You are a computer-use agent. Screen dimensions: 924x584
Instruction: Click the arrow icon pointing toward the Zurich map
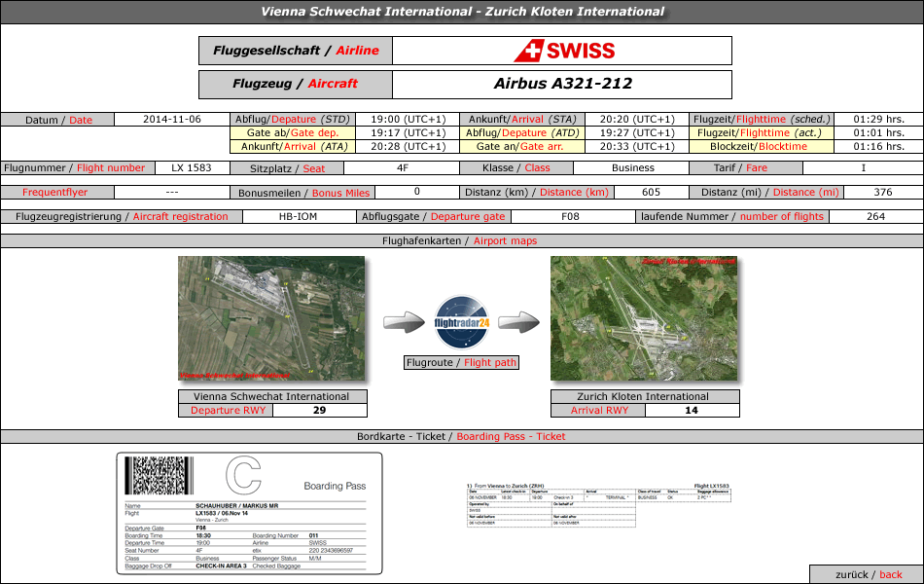point(519,322)
